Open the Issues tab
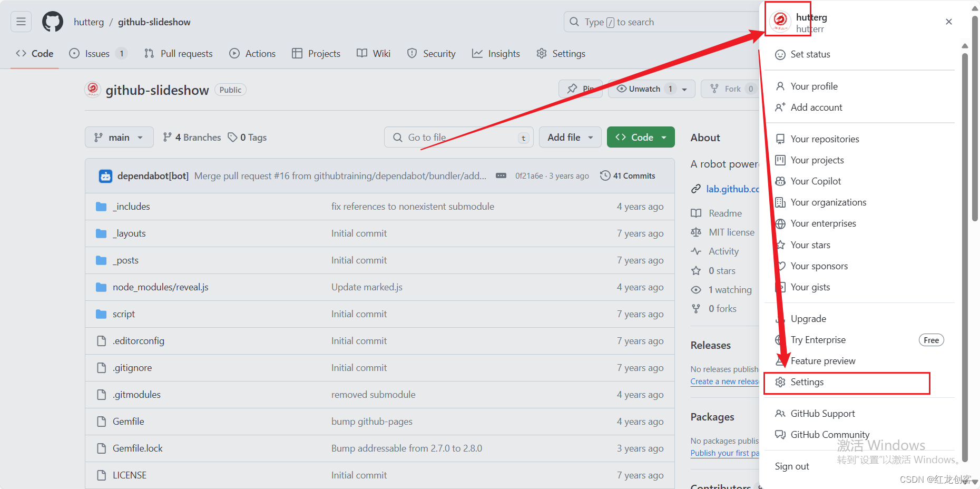The width and height of the screenshot is (980, 489). click(98, 54)
